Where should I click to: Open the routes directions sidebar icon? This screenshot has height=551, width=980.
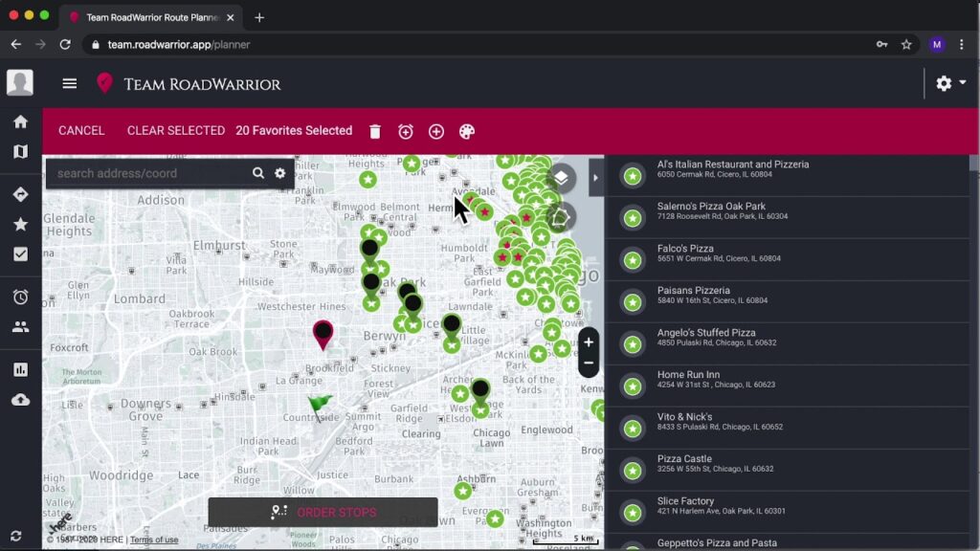pyautogui.click(x=21, y=194)
